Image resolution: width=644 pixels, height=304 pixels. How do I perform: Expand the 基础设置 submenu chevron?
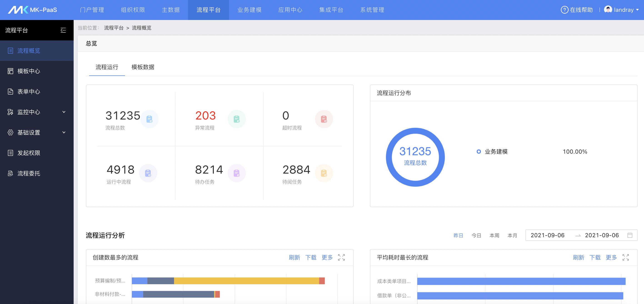pyautogui.click(x=64, y=132)
